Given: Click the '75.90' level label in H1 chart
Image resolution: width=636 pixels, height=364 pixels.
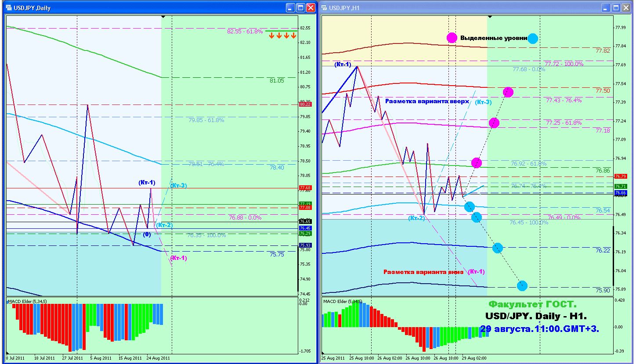Looking at the screenshot, I should (603, 290).
